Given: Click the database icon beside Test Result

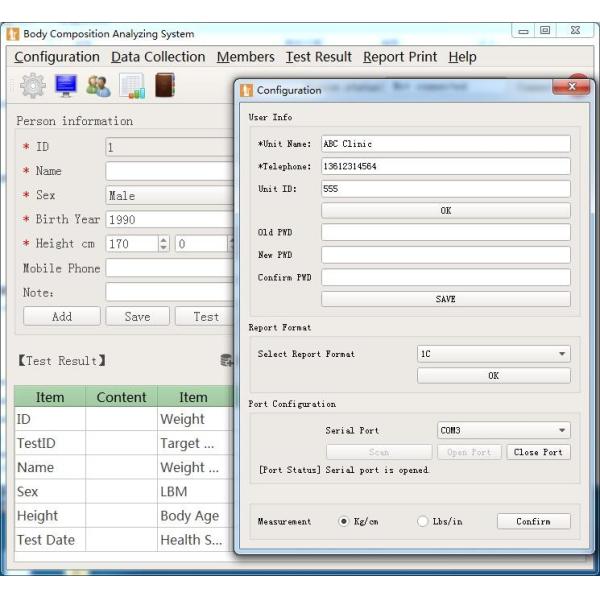Looking at the screenshot, I should tap(227, 360).
